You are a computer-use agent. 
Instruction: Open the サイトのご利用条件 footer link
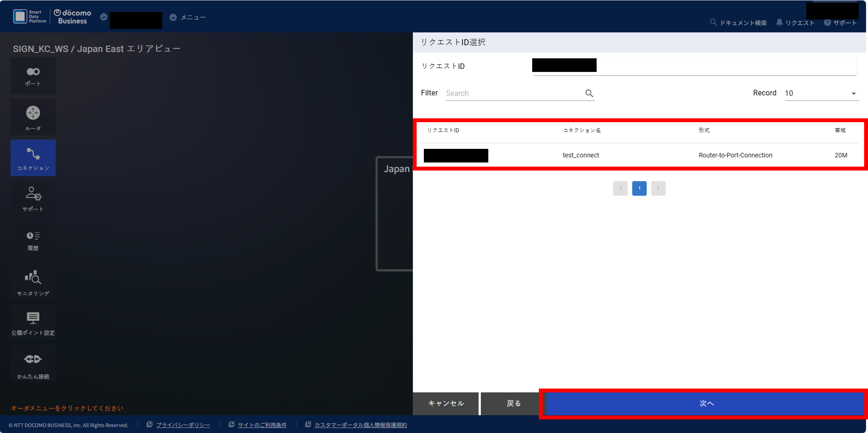click(262, 425)
